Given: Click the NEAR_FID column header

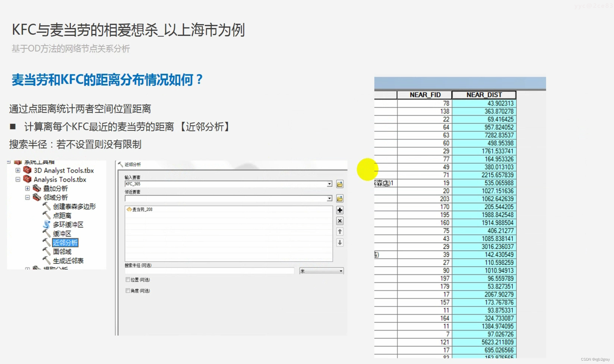Looking at the screenshot, I should (425, 95).
